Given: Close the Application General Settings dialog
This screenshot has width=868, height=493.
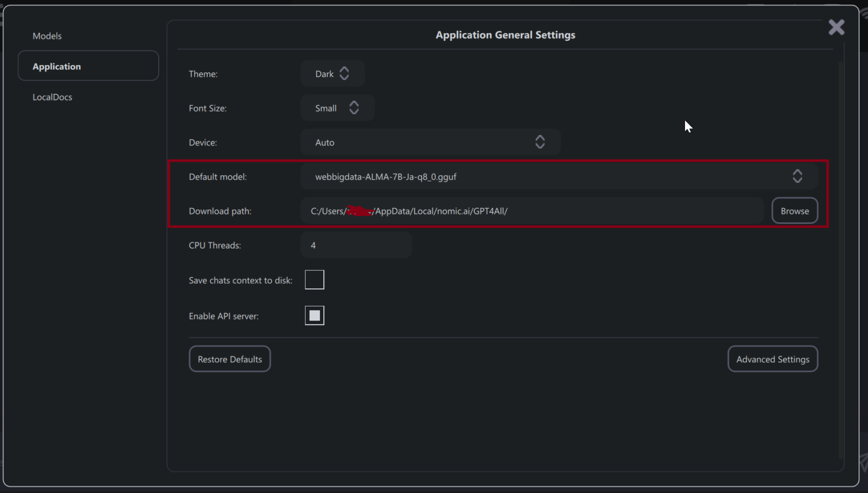Looking at the screenshot, I should point(836,27).
